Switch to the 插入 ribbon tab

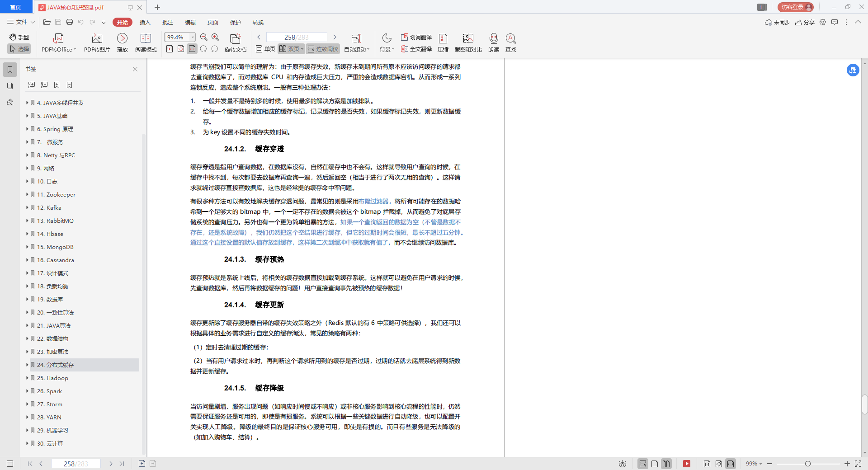click(x=145, y=22)
